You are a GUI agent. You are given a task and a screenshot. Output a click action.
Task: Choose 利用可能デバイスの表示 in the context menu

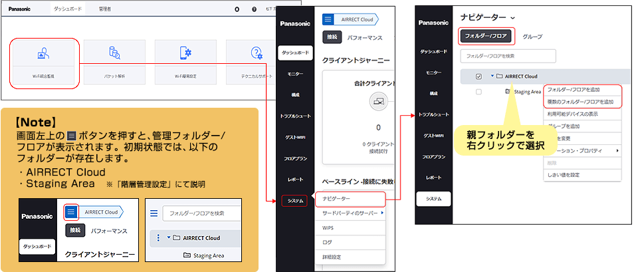[582, 114]
